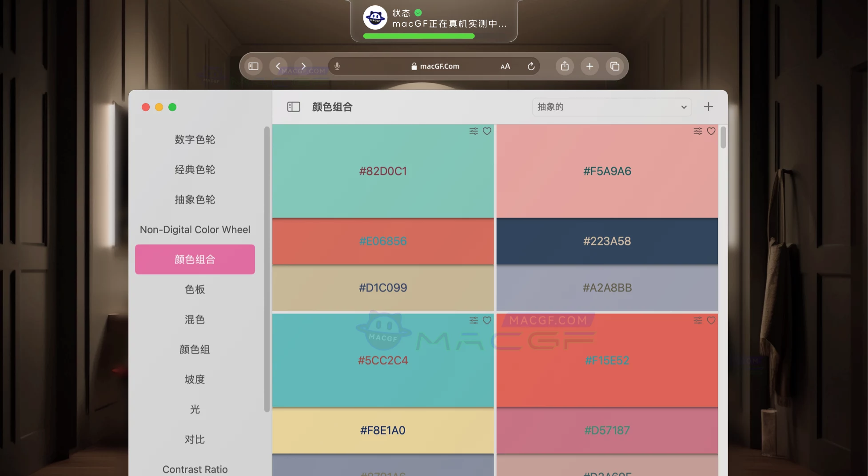Open tab overview with the tabs icon
The image size is (868, 476).
(615, 66)
